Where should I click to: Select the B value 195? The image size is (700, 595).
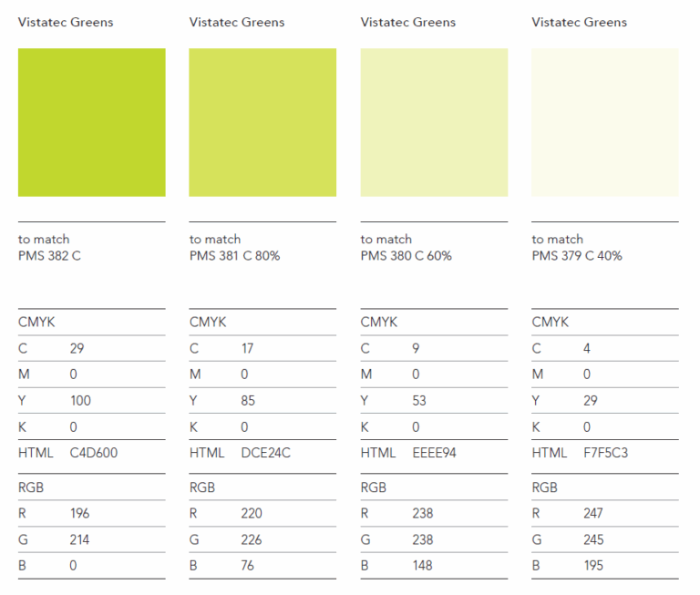pos(593,566)
